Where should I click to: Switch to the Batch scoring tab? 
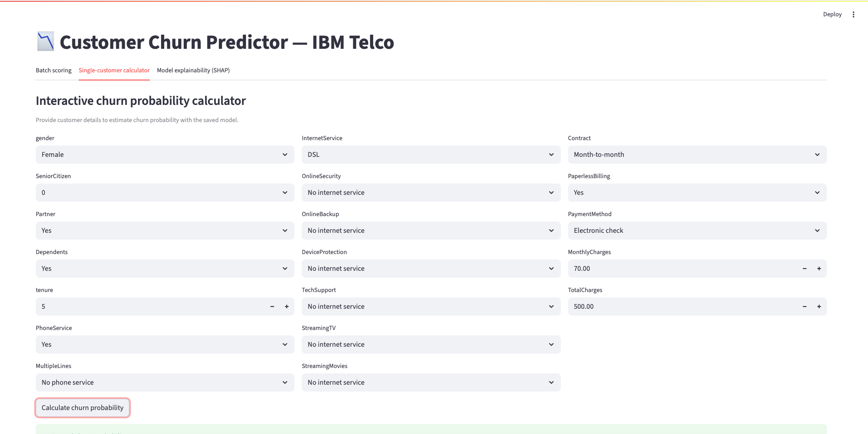coord(53,71)
